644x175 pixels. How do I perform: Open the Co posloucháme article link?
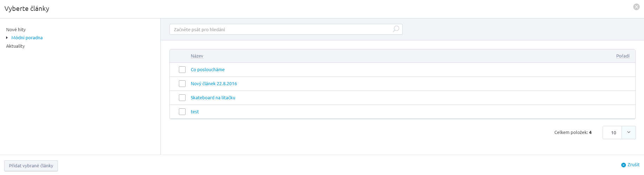208,70
